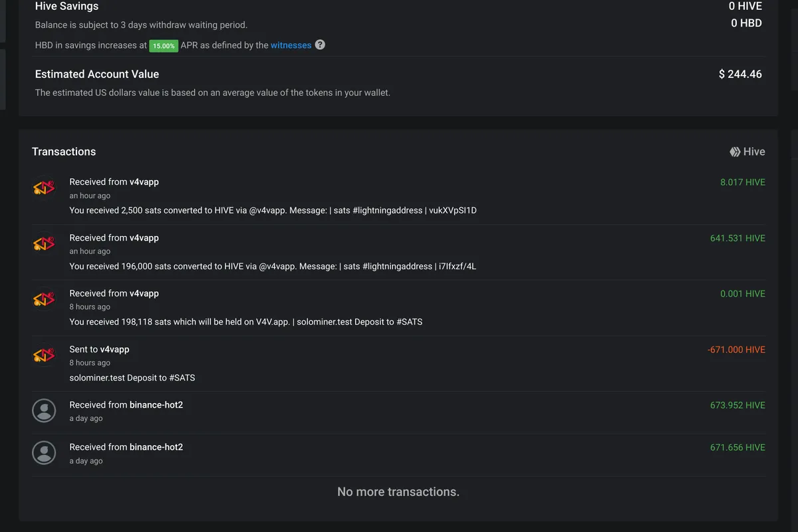Image resolution: width=798 pixels, height=532 pixels.
Task: Select the 15.00% APR badge
Action: pos(164,46)
